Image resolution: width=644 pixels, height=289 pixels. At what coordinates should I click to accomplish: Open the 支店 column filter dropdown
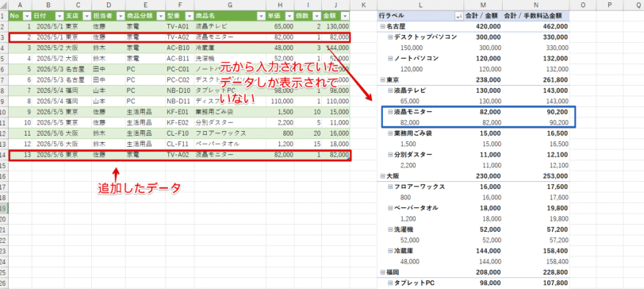tap(86, 16)
